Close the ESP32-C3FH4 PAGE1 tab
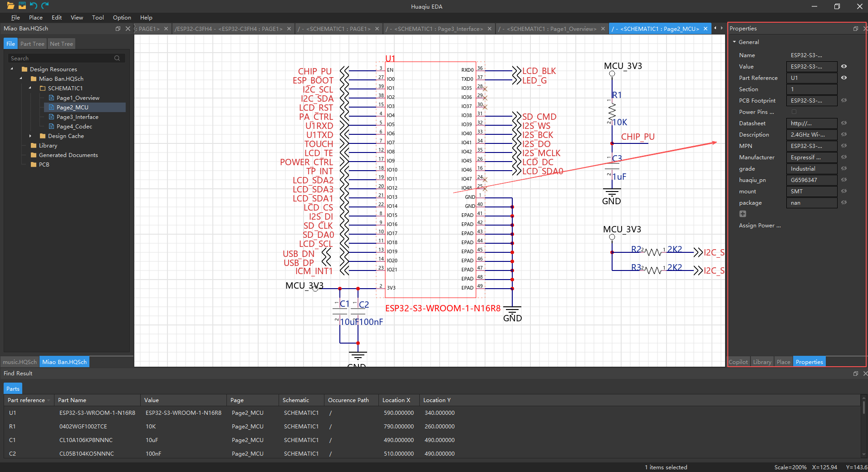Viewport: 868px width, 472px height. coord(289,29)
